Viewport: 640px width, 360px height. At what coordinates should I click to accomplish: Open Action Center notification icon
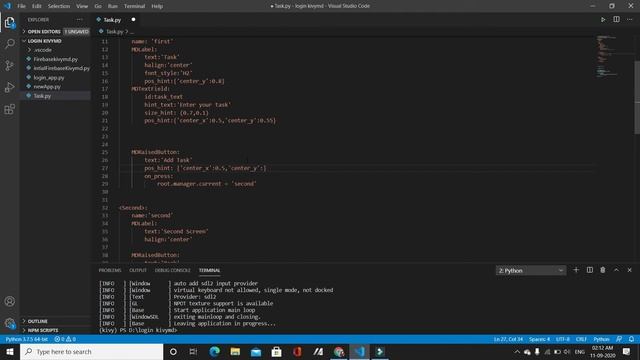(627, 351)
